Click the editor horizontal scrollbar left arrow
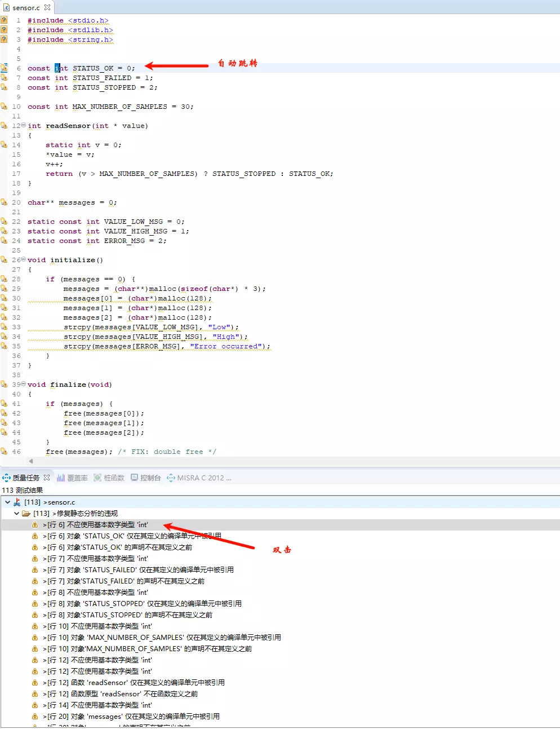 (x=31, y=461)
